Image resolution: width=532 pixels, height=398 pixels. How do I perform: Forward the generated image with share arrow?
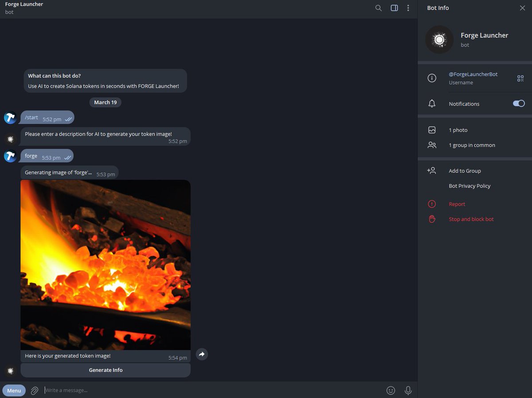tap(202, 354)
